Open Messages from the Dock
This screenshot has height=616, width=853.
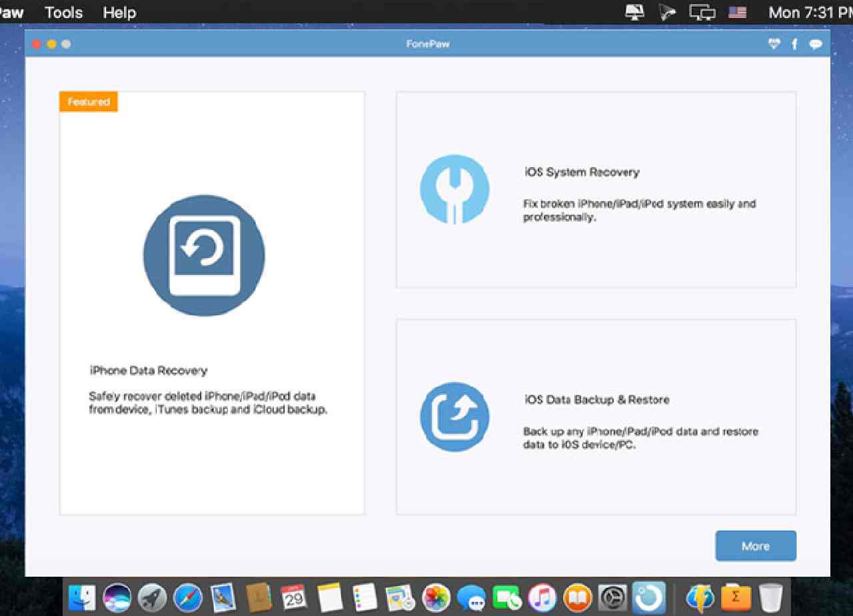pos(472,598)
